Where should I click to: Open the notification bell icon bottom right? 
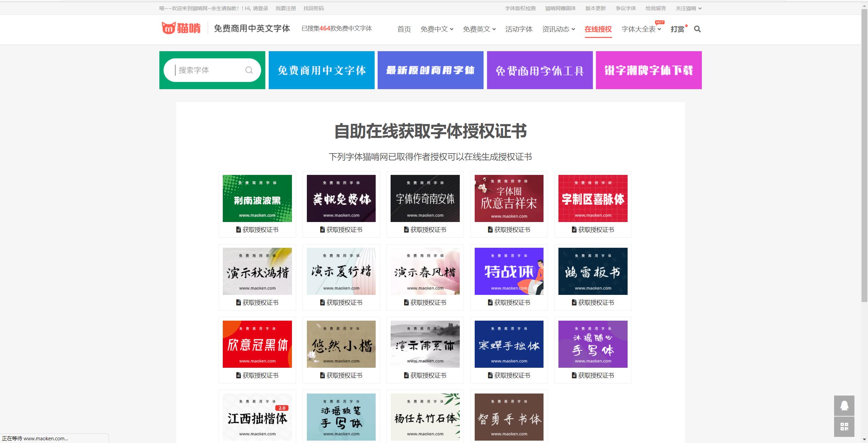click(x=844, y=406)
